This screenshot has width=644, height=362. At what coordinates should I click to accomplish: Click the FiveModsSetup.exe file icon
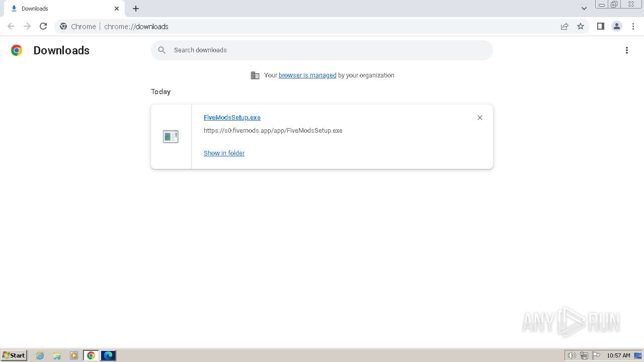[x=171, y=136]
